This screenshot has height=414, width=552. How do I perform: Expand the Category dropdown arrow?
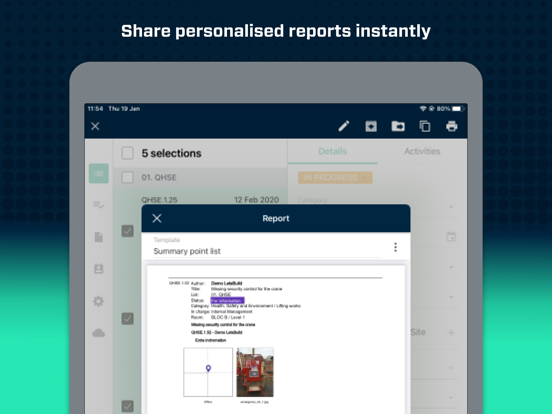click(x=451, y=207)
